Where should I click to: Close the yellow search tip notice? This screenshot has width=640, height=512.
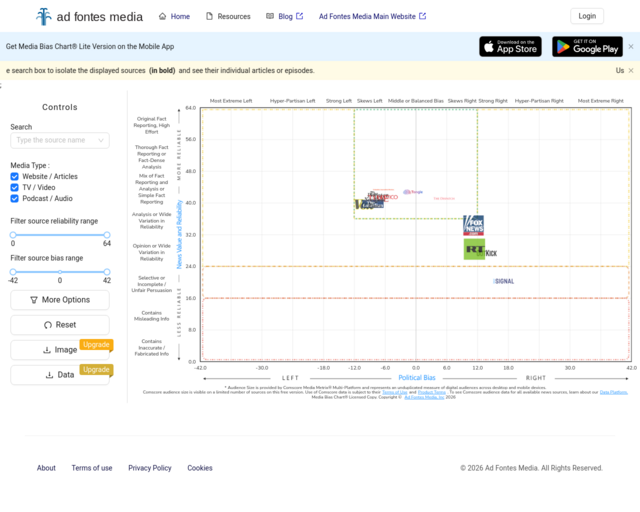click(x=631, y=71)
